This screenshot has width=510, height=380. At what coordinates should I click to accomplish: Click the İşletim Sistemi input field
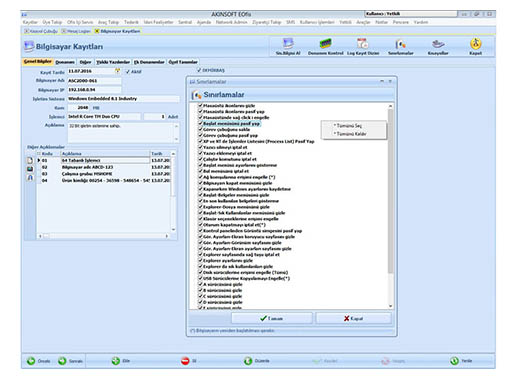point(123,99)
